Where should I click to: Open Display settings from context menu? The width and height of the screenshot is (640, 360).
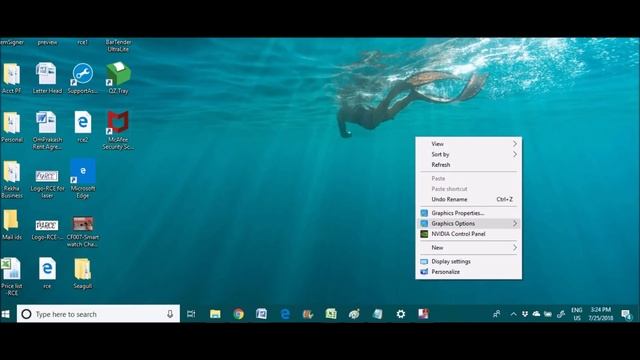click(x=469, y=261)
